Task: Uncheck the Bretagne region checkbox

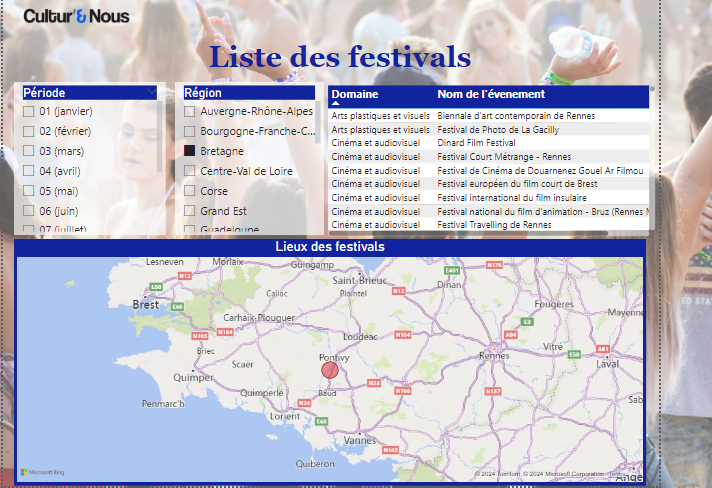Action: (190, 151)
